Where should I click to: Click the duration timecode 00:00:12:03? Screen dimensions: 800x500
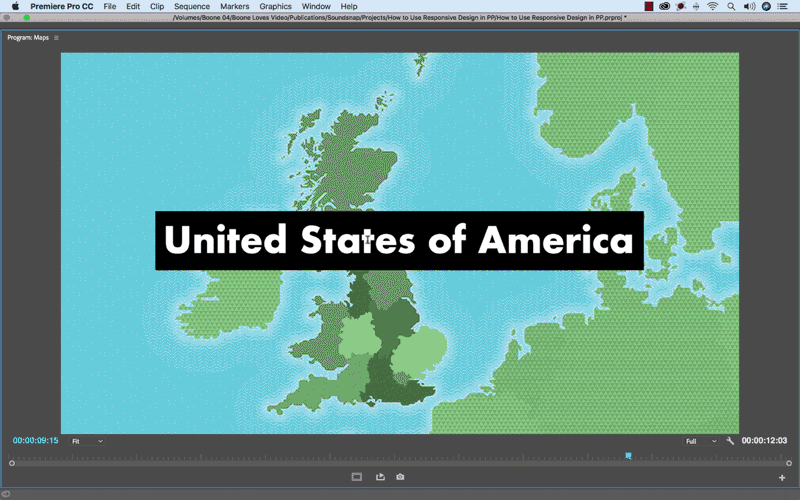764,440
